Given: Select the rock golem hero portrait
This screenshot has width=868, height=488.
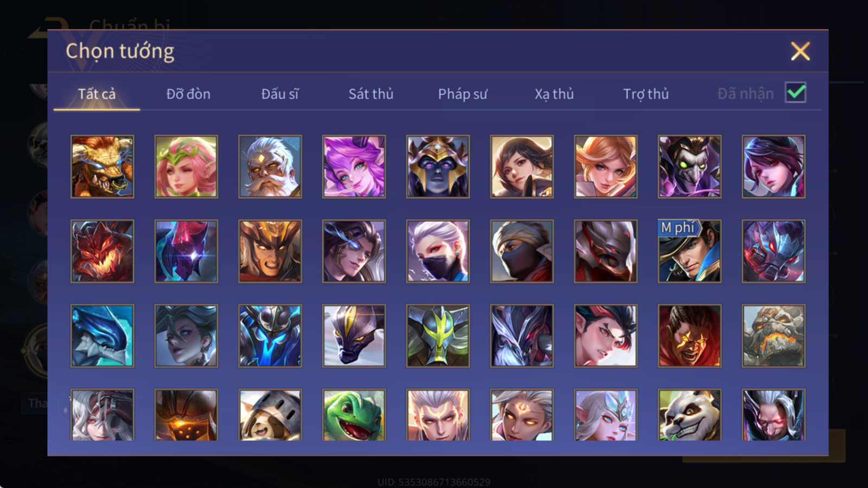Looking at the screenshot, I should 774,336.
